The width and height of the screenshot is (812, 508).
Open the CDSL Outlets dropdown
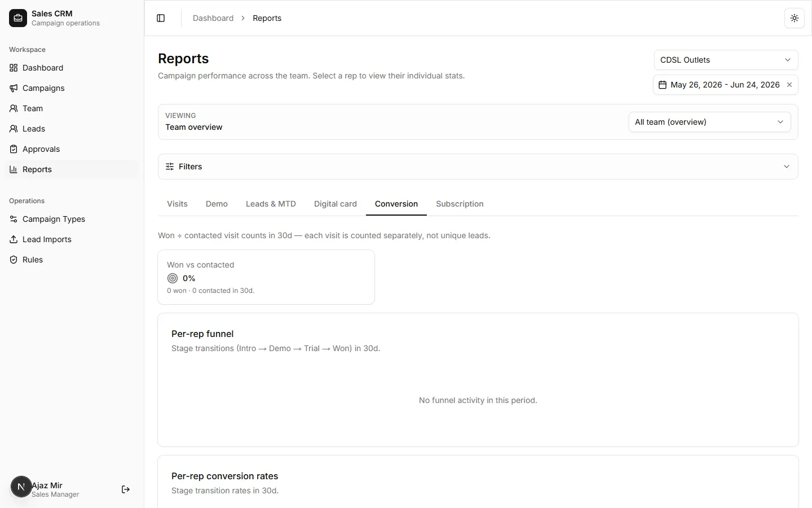click(726, 60)
